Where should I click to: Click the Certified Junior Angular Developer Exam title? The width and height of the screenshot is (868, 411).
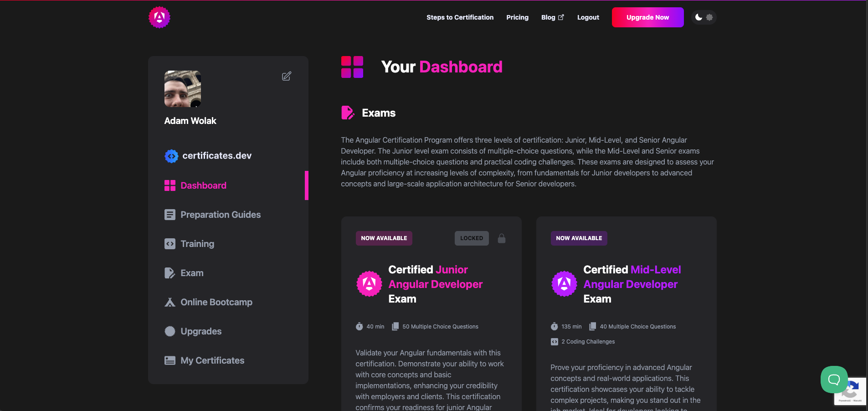tap(436, 284)
